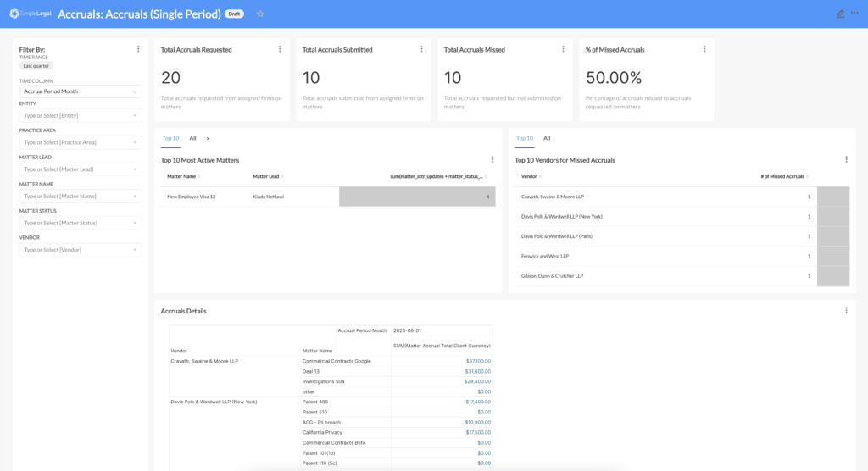Screen dimensions: 868x471
Task: Select All tab in Vendors panel
Action: point(547,138)
